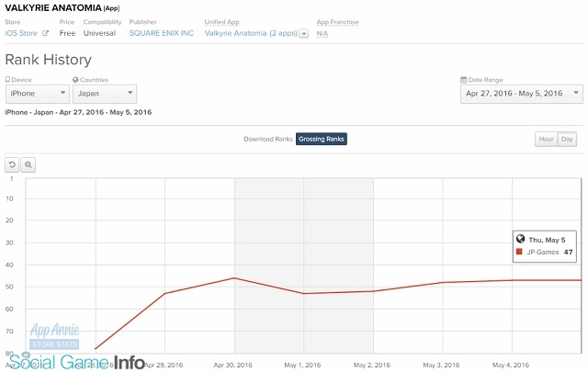Open the iOS Store link
Image resolution: width=588 pixels, height=372 pixels.
pos(21,33)
